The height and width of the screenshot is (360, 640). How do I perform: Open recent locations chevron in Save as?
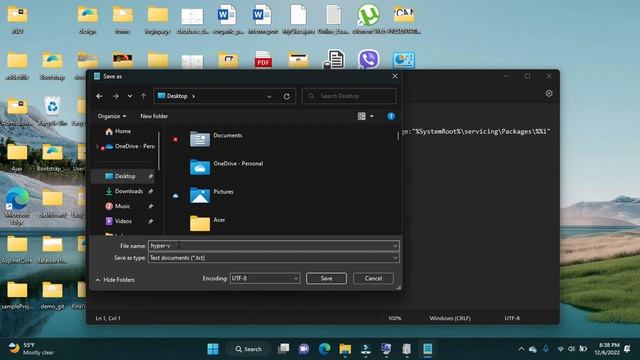(x=130, y=96)
